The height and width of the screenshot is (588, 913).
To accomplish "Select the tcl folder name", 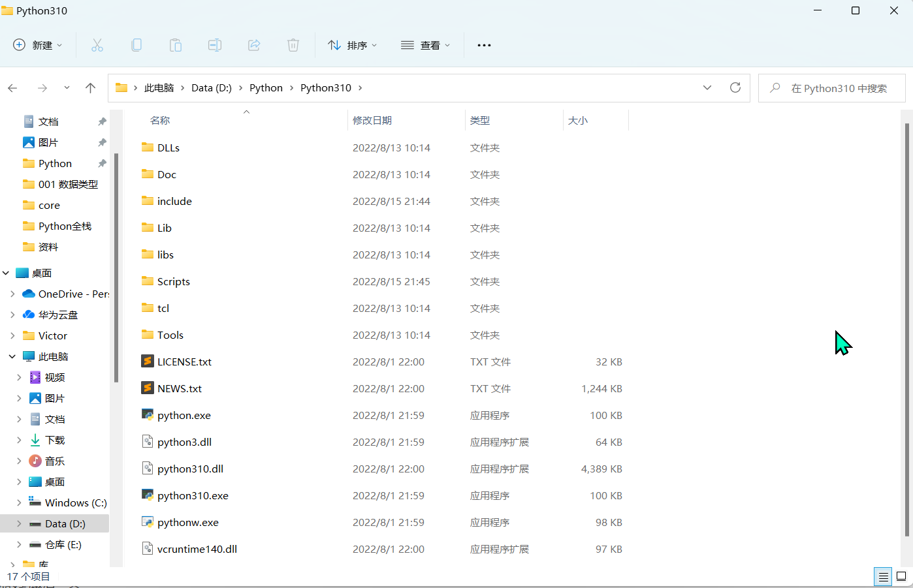I will [x=163, y=308].
